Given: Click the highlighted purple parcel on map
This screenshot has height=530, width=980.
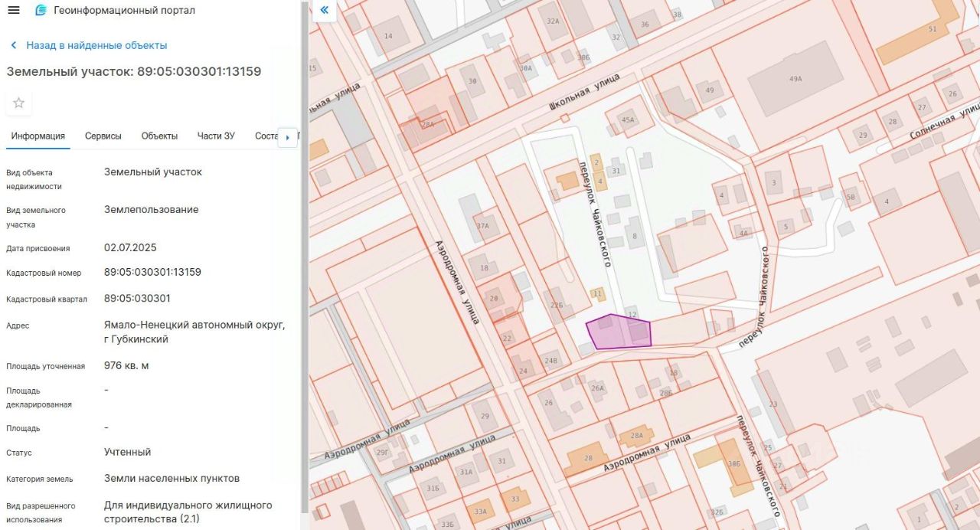Looking at the screenshot, I should (x=619, y=332).
